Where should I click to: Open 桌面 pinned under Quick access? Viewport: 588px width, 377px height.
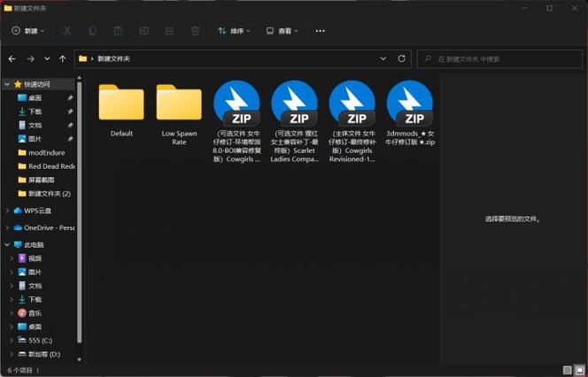coord(35,98)
